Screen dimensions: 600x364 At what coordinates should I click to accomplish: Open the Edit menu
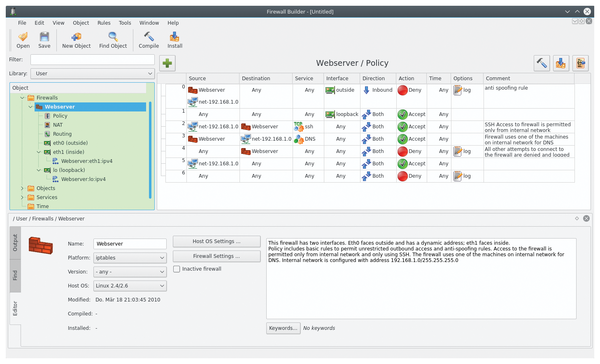(x=39, y=23)
